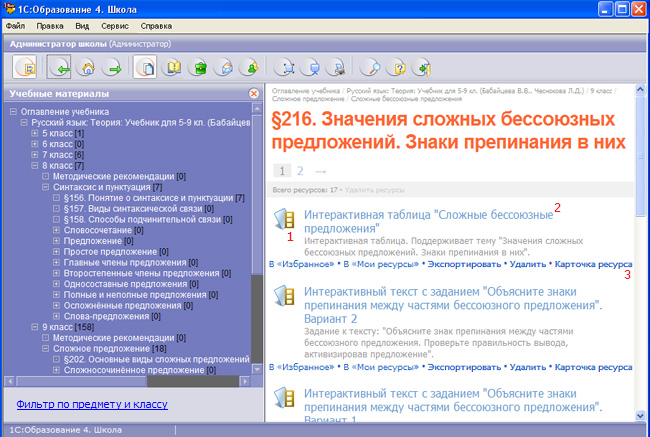650x437 pixels.
Task: Click the envelope messages toolbar icon
Action: tap(225, 68)
